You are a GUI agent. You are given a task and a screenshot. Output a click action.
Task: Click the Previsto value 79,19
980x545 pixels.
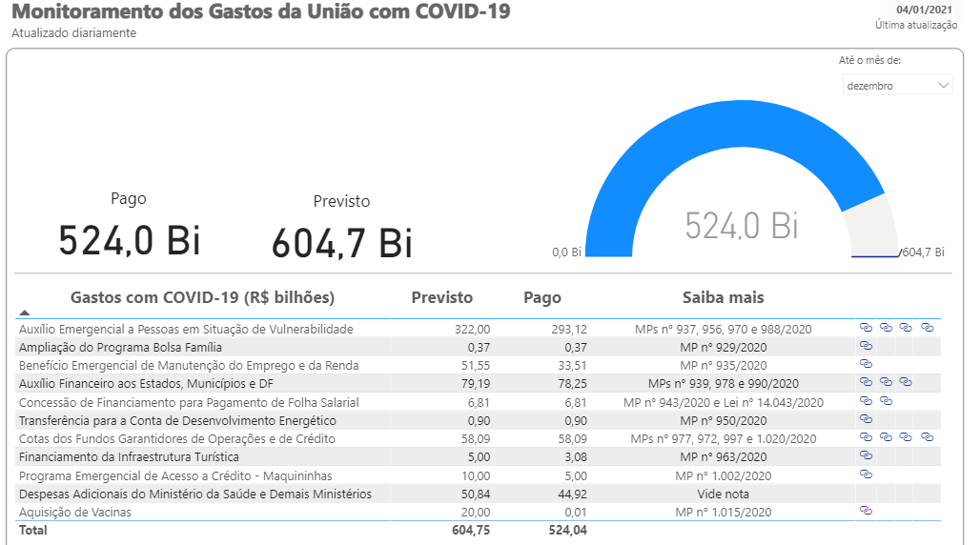pos(476,384)
